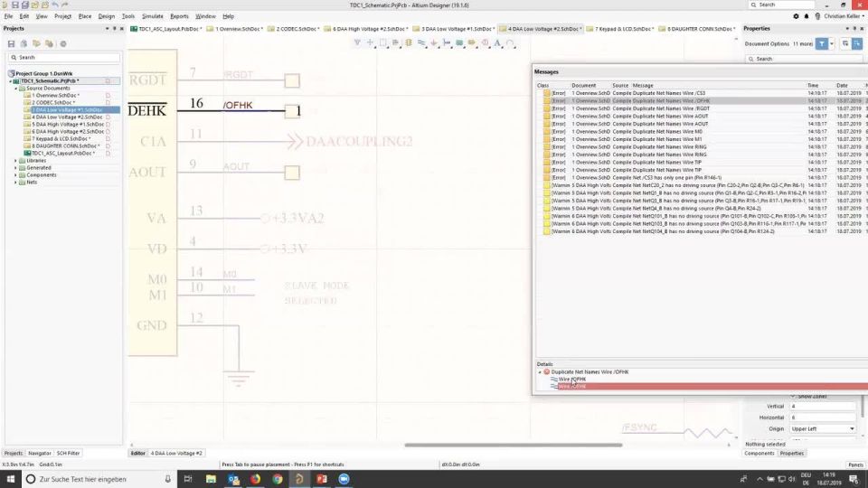Screen dimensions: 868x488
Task: Select the rectangle selection tool in active bar
Action: (382, 42)
